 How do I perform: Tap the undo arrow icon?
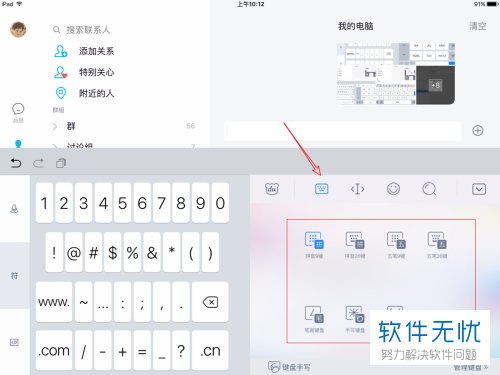tap(16, 163)
